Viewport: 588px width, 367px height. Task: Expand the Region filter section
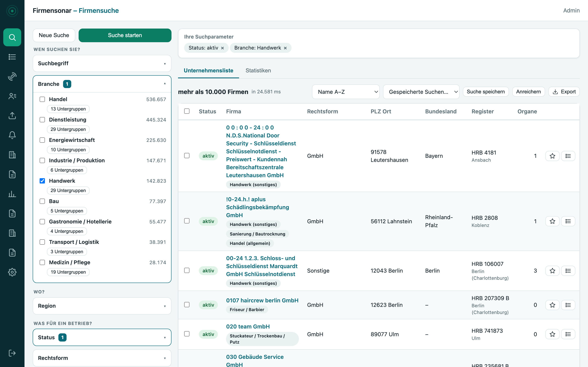tap(102, 306)
